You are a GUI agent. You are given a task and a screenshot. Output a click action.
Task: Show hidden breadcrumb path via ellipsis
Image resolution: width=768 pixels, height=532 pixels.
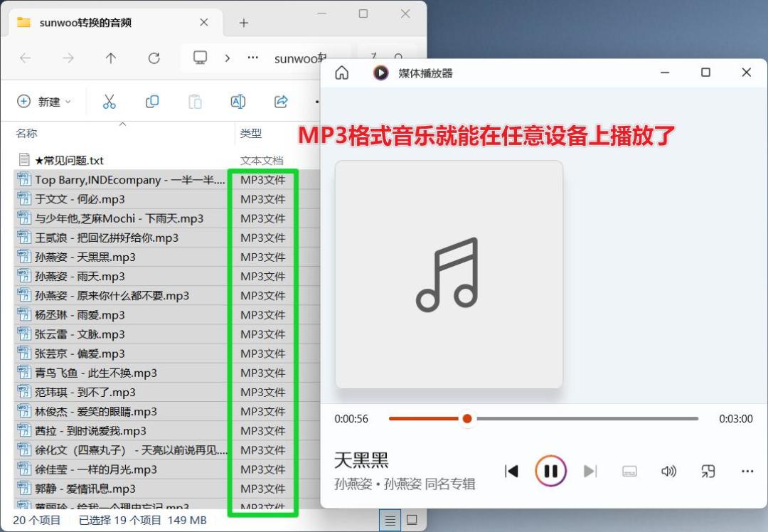pos(252,58)
